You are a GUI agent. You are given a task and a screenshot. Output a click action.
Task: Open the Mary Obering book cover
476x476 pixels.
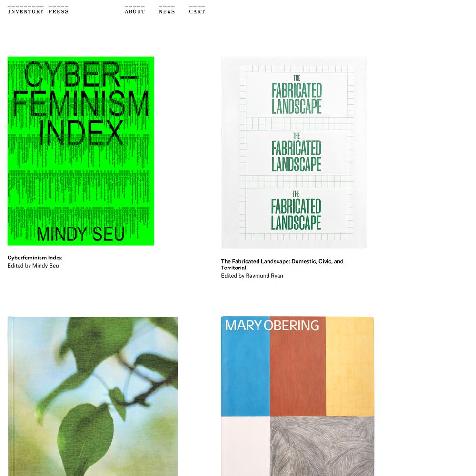(x=297, y=396)
